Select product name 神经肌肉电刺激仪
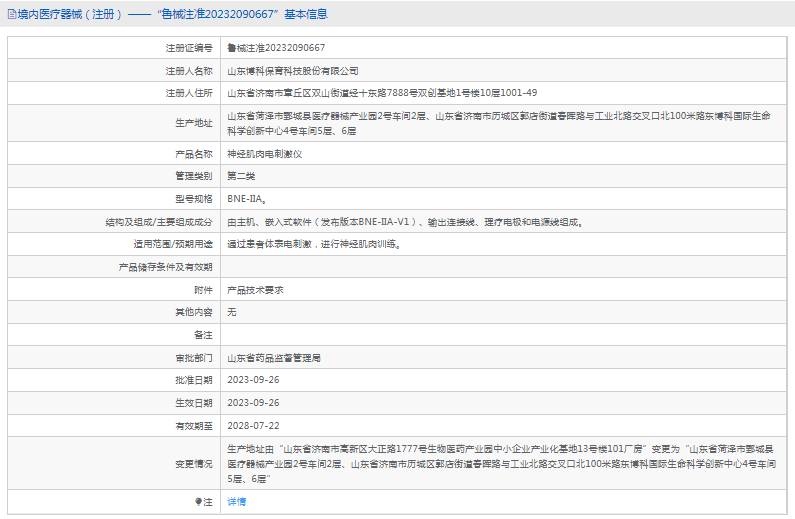 [265, 154]
